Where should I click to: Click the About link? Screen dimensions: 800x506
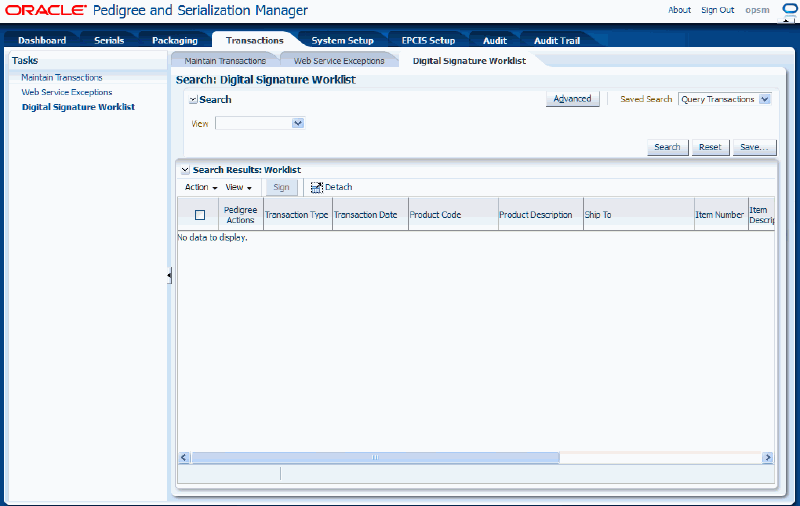pos(680,10)
